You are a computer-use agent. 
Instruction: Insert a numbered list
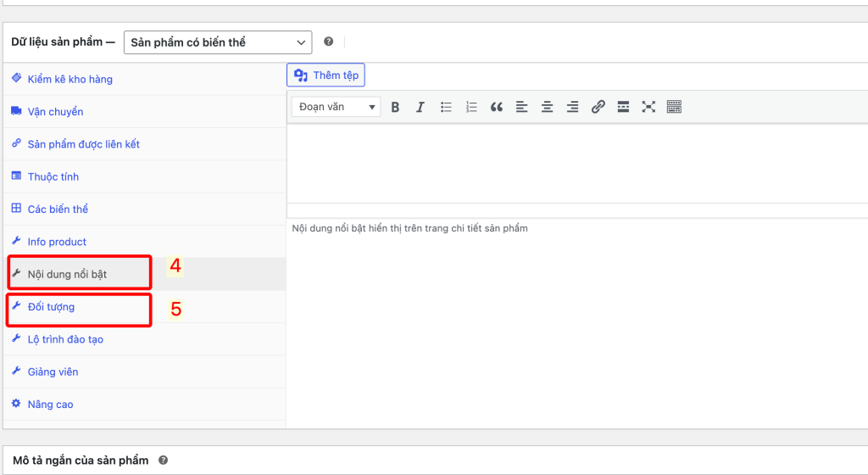click(471, 107)
